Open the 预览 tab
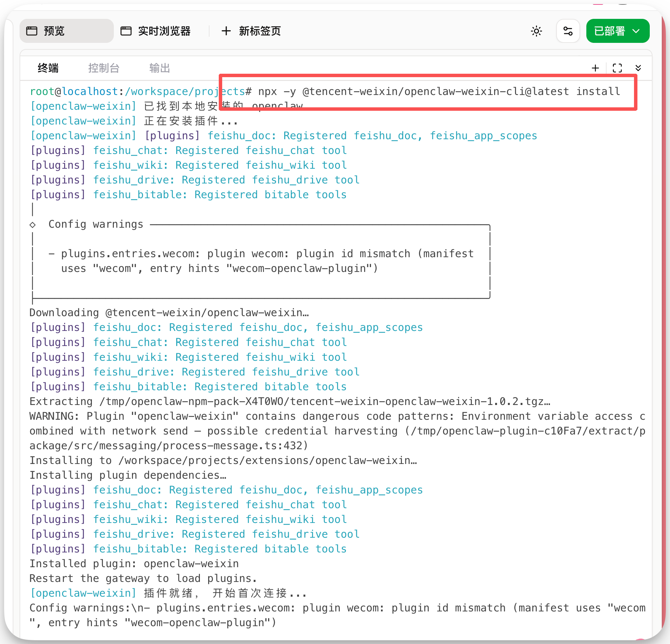Screen dimensions: 670x644 coord(67,31)
